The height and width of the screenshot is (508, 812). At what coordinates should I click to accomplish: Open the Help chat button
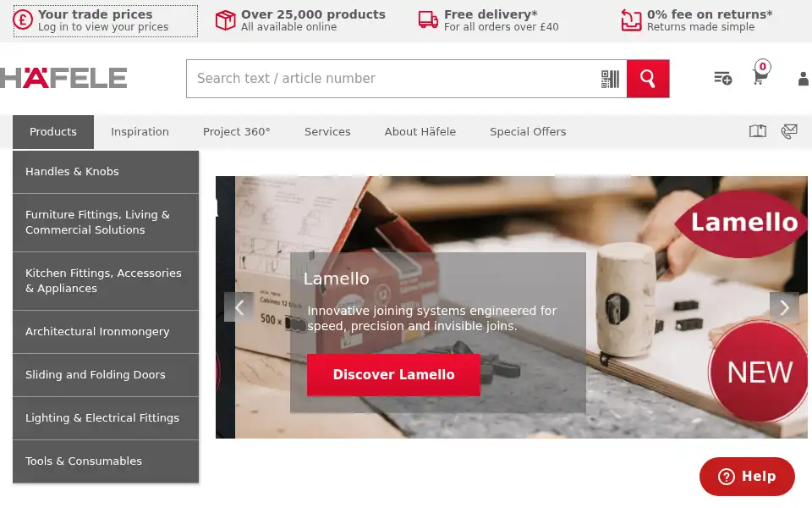click(747, 477)
